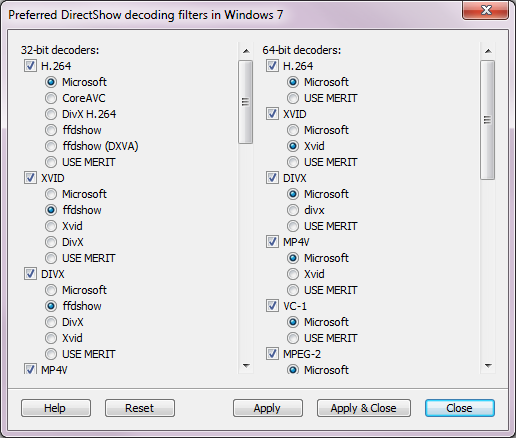Choose USE MERIT for 64-bit H.264
Image resolution: width=516 pixels, height=438 pixels.
(293, 98)
